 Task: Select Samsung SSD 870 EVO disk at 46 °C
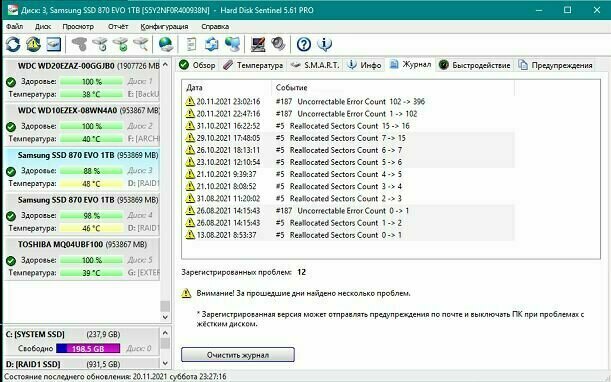click(82, 214)
